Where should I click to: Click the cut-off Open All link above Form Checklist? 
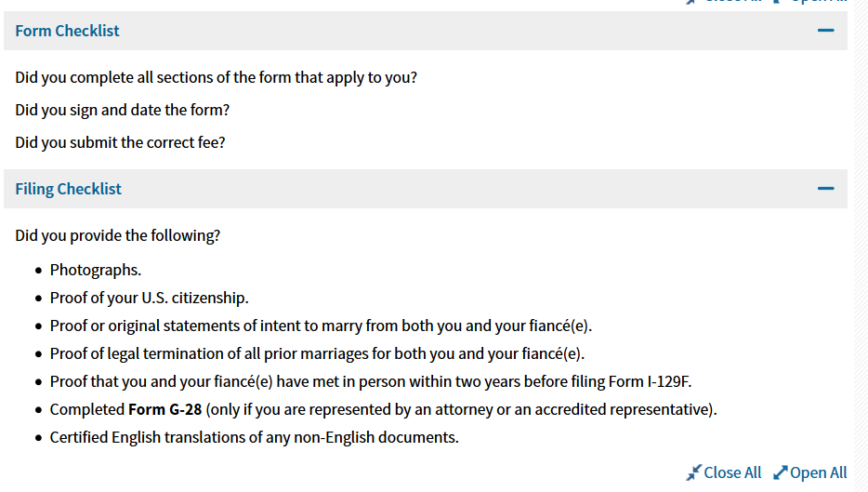click(818, 2)
